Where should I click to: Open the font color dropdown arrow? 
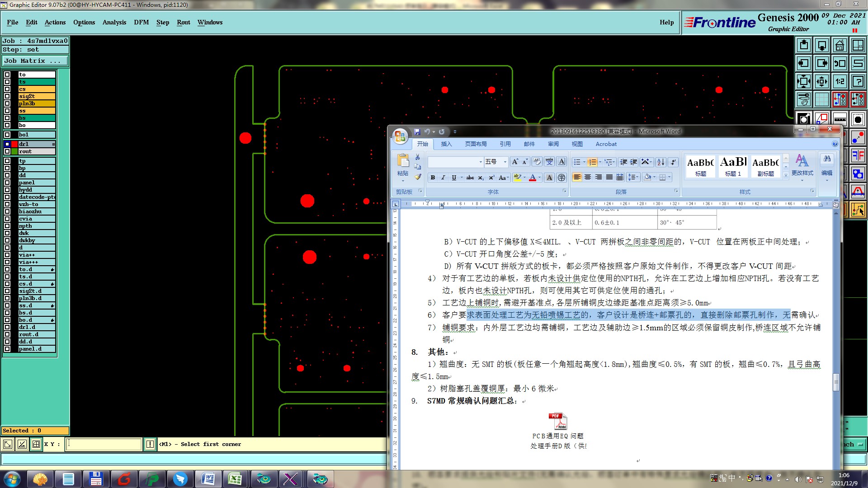(540, 178)
